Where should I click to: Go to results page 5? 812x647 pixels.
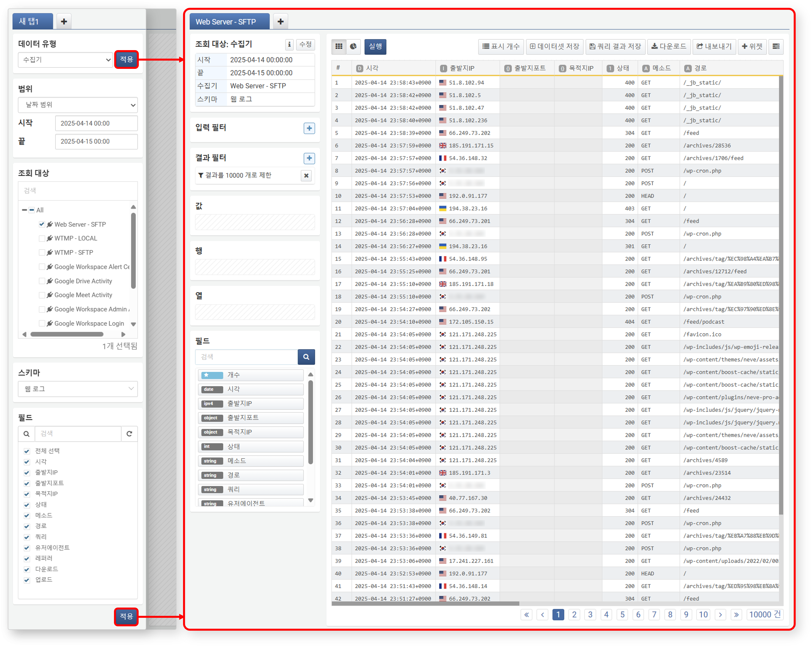pos(622,615)
